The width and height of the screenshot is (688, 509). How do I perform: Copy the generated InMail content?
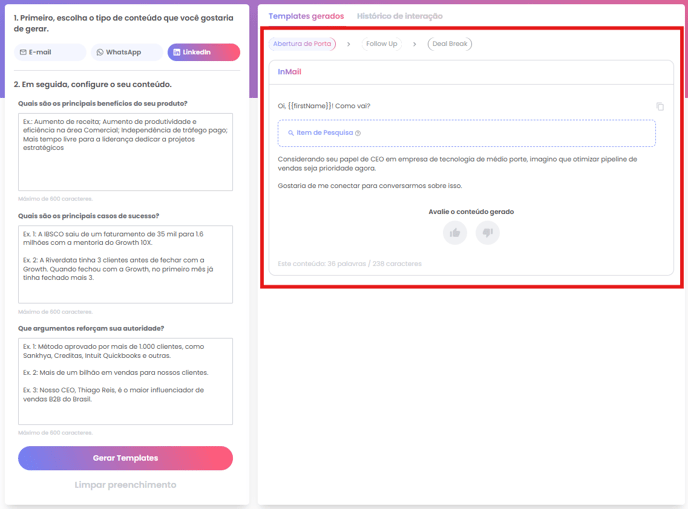click(659, 106)
